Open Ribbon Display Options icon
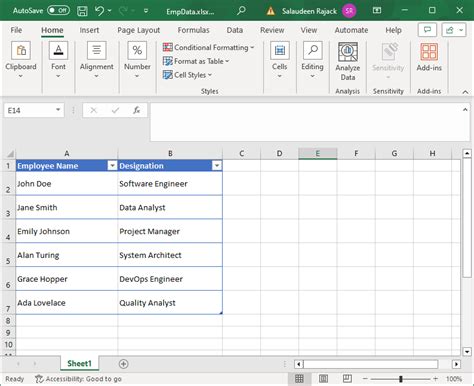Screen dimensions: 474x386 [x=377, y=11]
